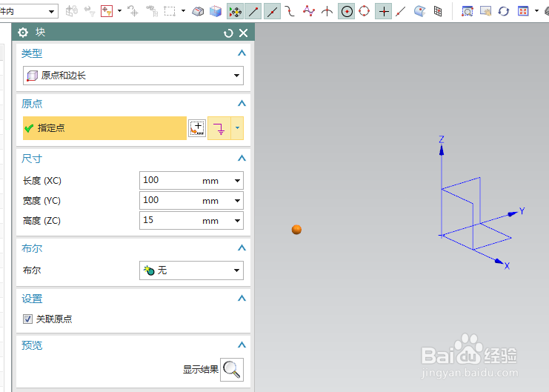Click the fit view magnifier window icon
The width and height of the screenshot is (549, 392).
click(x=467, y=12)
